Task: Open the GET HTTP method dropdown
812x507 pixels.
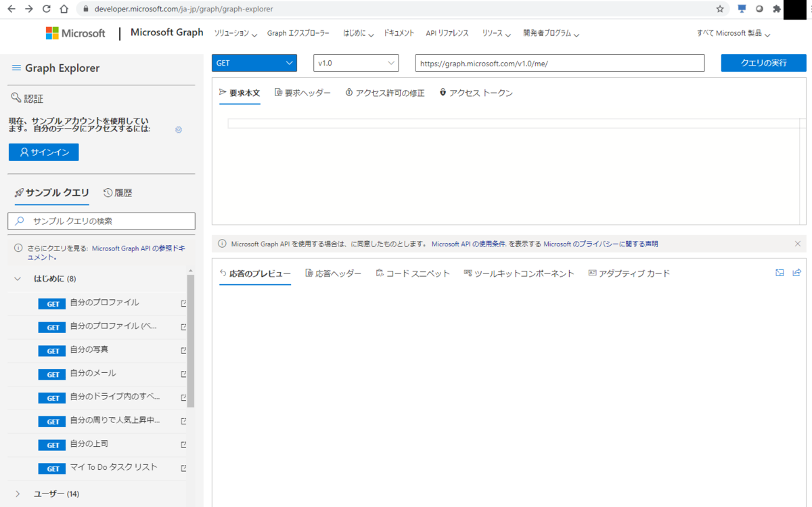Action: click(254, 63)
